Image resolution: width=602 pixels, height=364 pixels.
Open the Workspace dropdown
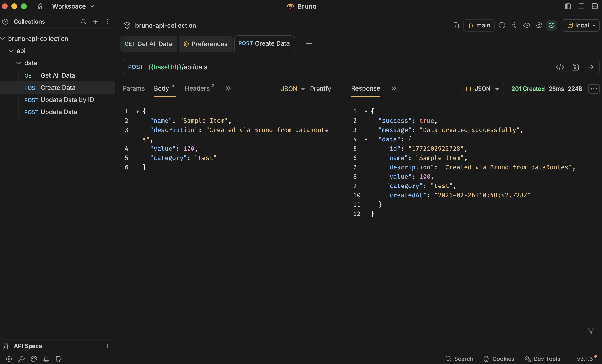tap(72, 6)
